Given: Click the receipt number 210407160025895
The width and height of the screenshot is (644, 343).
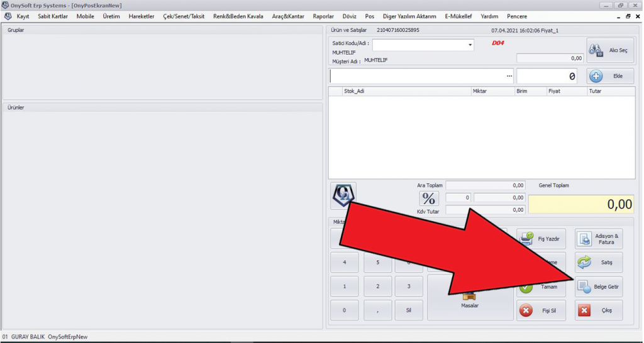Looking at the screenshot, I should click(x=398, y=30).
